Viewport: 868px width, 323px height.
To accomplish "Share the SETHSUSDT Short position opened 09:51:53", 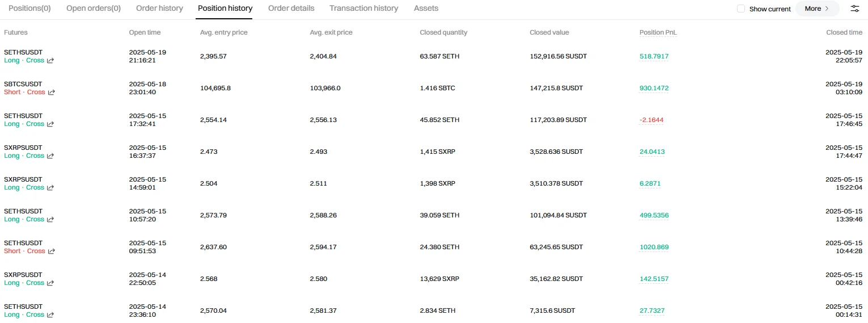I will 52,251.
